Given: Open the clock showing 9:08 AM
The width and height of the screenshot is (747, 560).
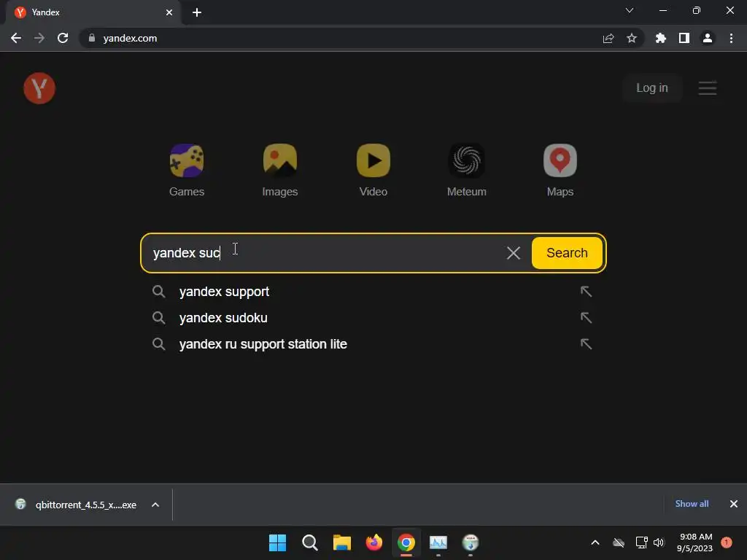Looking at the screenshot, I should [695, 542].
